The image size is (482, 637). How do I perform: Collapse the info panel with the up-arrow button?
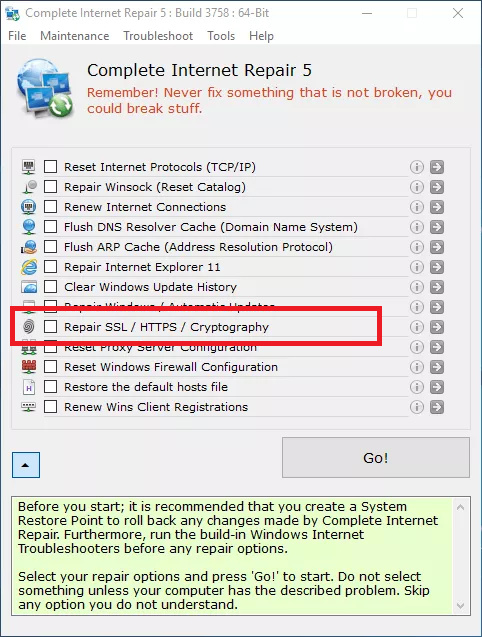[26, 465]
